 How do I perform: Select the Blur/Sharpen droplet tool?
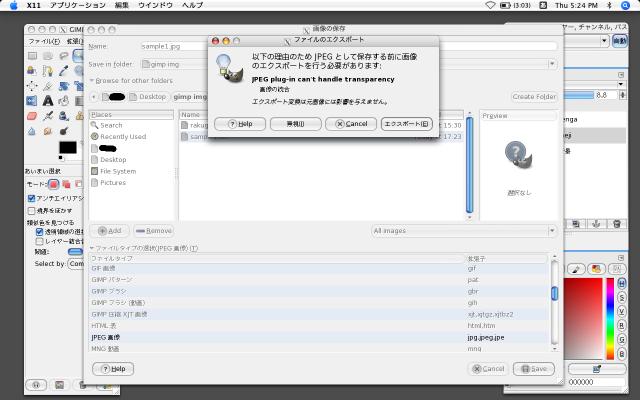tap(32, 131)
